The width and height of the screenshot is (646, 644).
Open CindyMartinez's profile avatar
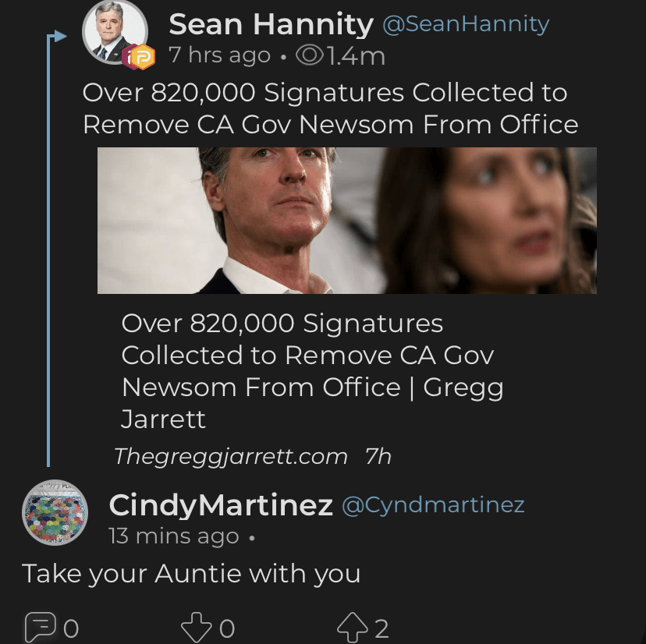[x=55, y=512]
